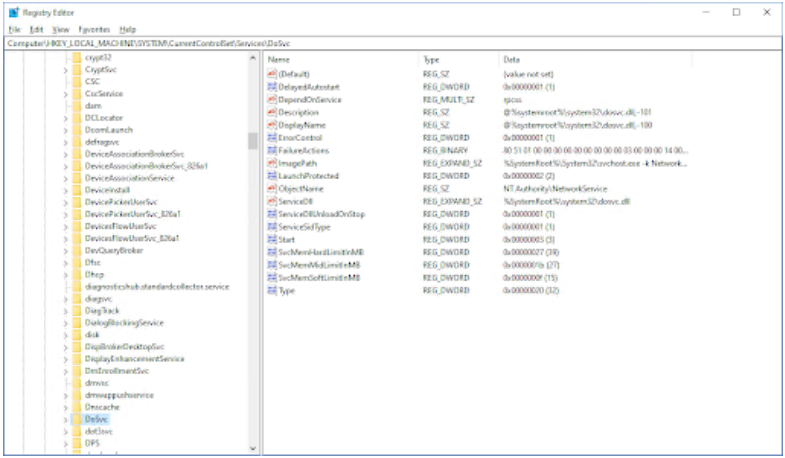Select the DeviceInstall key in tree
The width and height of the screenshot is (785, 458).
108,189
